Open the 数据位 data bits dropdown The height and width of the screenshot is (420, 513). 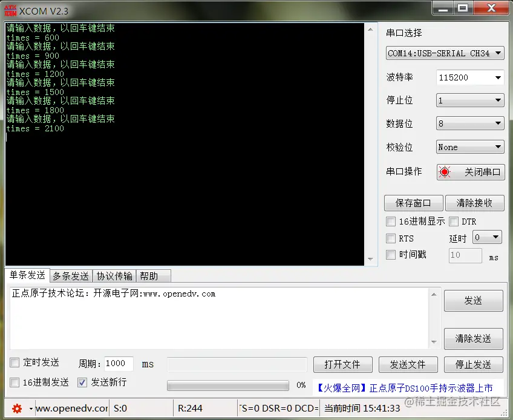point(470,123)
